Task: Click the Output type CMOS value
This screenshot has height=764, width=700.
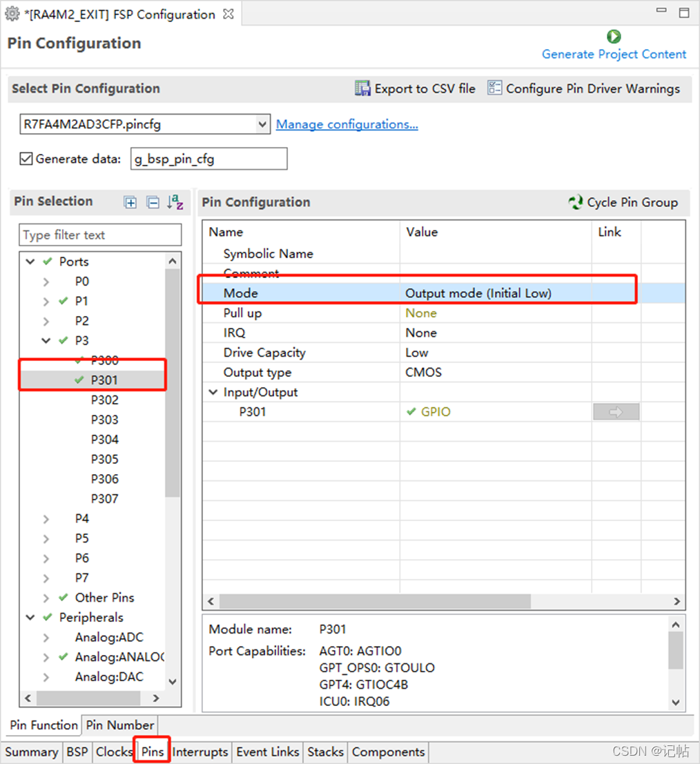Action: tap(424, 372)
